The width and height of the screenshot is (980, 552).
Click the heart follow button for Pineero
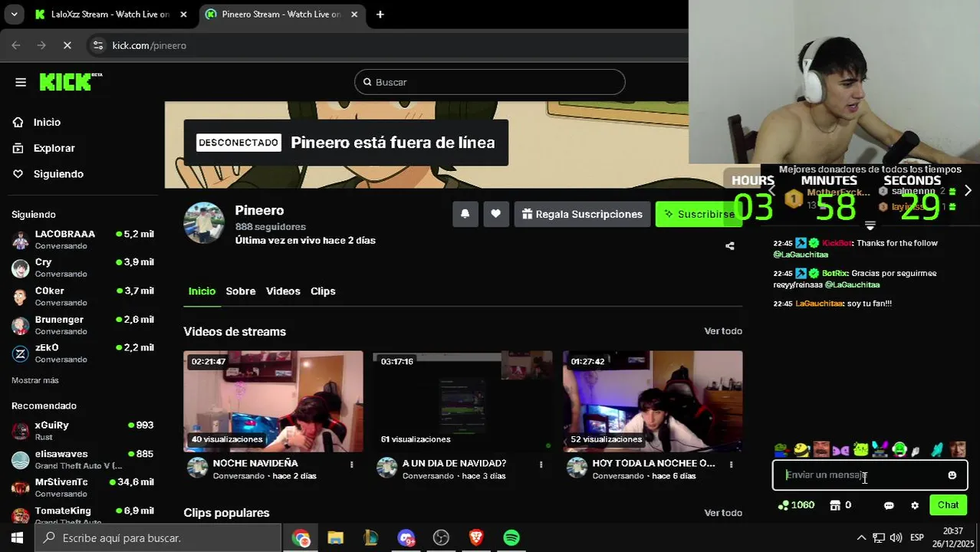pyautogui.click(x=495, y=214)
